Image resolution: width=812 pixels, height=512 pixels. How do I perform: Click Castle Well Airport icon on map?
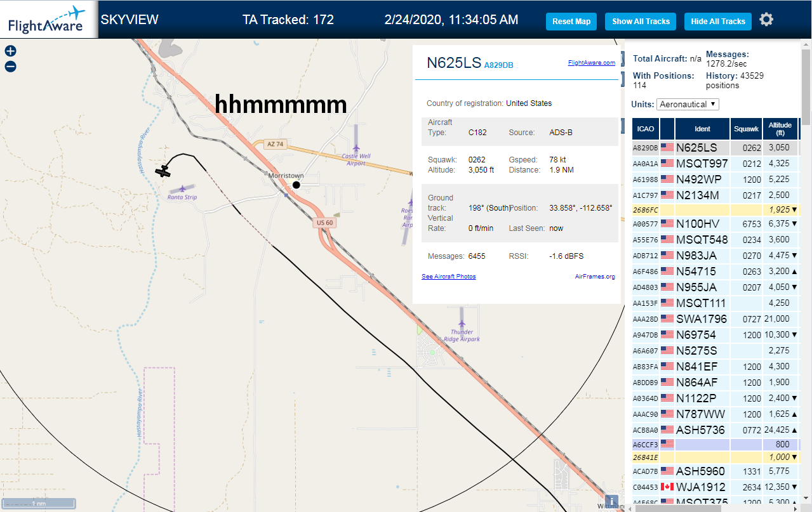(x=356, y=138)
